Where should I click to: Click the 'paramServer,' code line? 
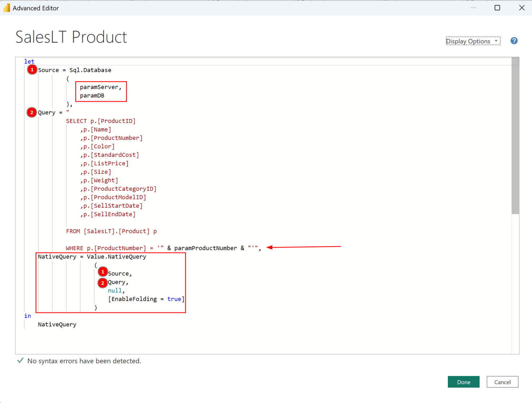point(101,87)
